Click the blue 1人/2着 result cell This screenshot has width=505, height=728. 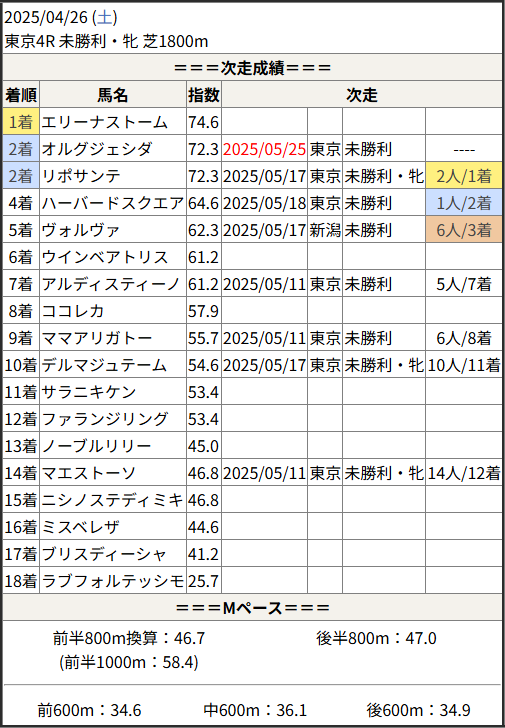[464, 203]
